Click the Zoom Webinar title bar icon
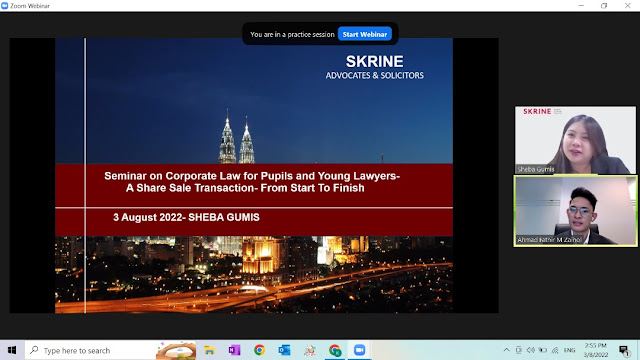 tap(4, 6)
